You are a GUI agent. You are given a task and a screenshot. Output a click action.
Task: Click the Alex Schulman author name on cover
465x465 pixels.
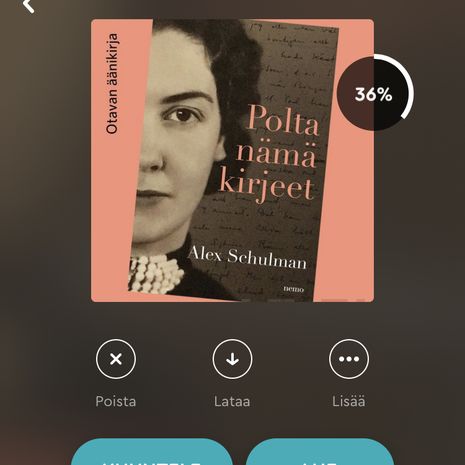[247, 257]
